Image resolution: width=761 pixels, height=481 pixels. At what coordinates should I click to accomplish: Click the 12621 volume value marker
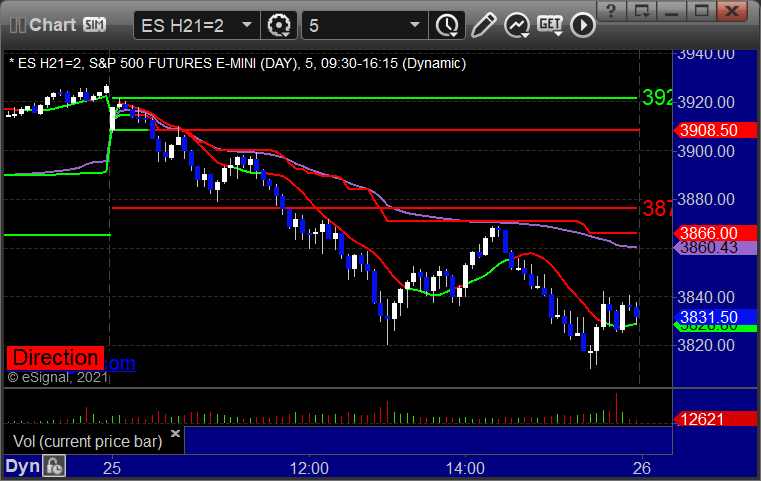pos(715,419)
